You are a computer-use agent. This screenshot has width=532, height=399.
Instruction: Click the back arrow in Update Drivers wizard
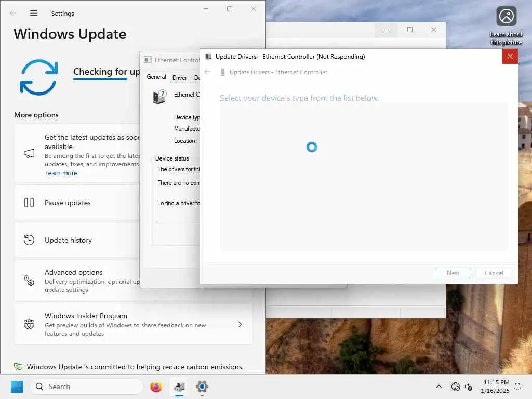[x=208, y=72]
